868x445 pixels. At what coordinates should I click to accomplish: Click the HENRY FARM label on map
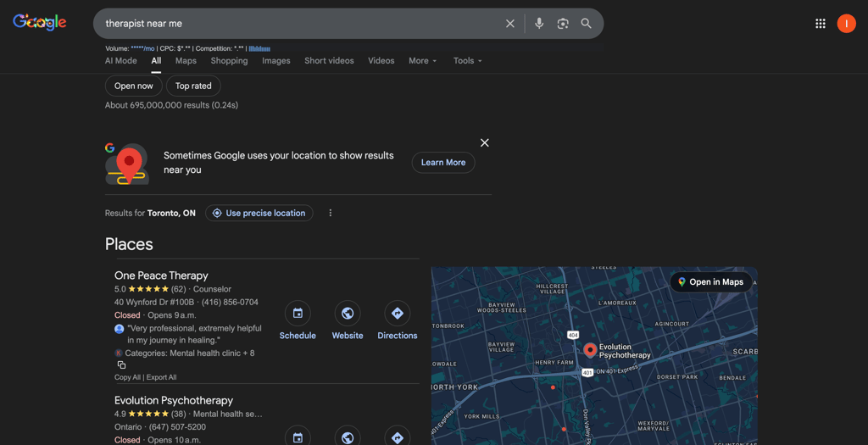[x=554, y=363]
